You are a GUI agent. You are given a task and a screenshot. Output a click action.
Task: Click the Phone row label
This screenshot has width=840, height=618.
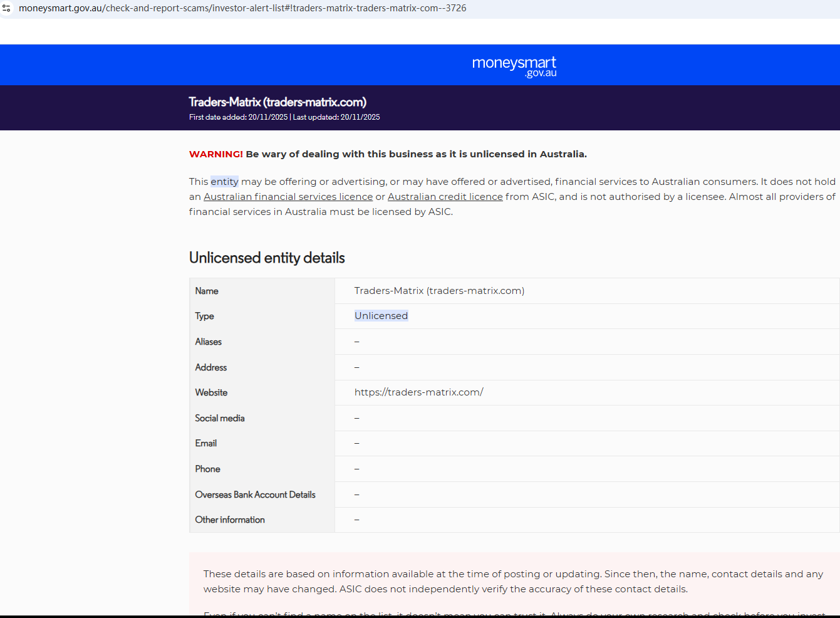click(207, 469)
